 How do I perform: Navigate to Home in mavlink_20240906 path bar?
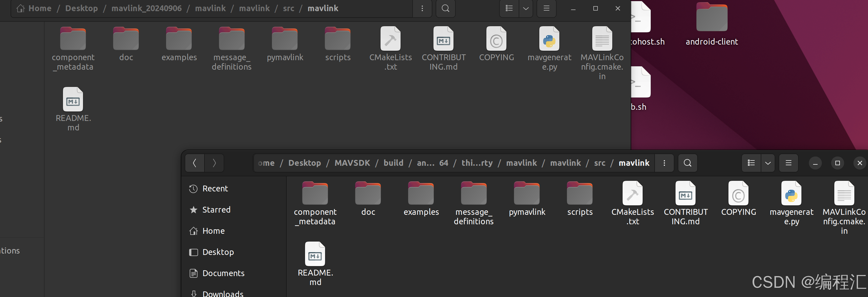34,8
